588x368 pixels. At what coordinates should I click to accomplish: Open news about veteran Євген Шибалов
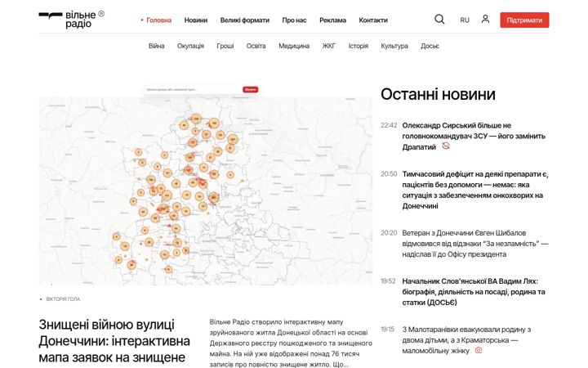pos(475,244)
